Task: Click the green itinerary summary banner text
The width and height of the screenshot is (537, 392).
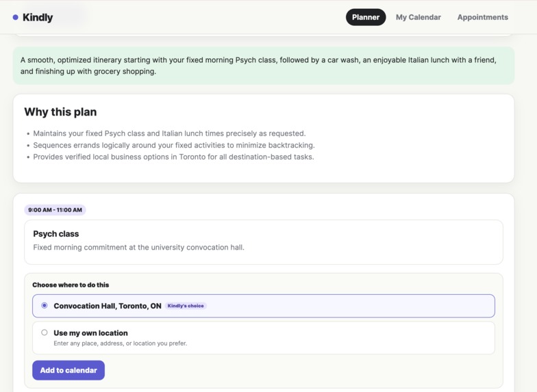Action: pos(258,66)
